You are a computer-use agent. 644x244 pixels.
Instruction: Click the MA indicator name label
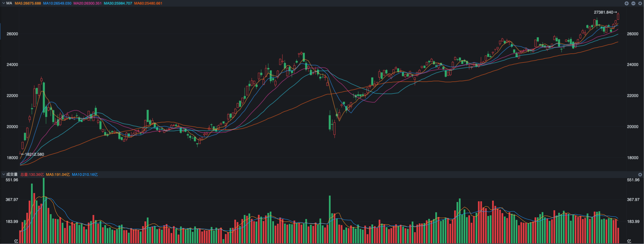[x=9, y=3]
